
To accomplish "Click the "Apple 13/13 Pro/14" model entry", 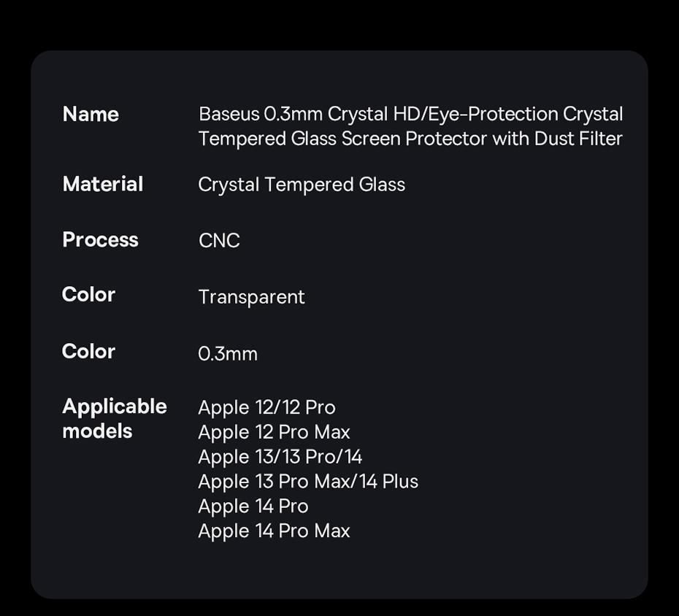I will (280, 457).
